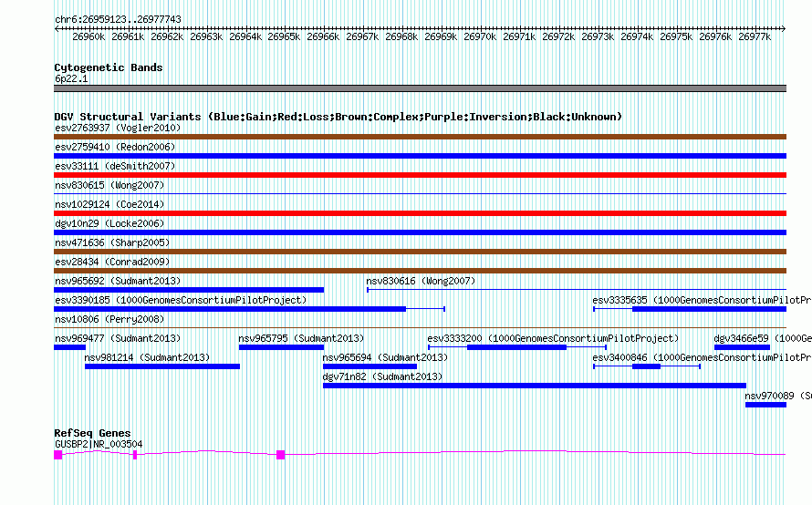The width and height of the screenshot is (812, 505).
Task: Open nsv965692 (Sudmant2013) label
Action: pos(118,281)
